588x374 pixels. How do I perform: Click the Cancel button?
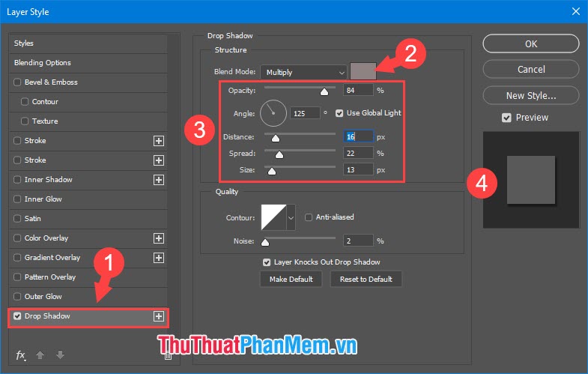coord(531,70)
